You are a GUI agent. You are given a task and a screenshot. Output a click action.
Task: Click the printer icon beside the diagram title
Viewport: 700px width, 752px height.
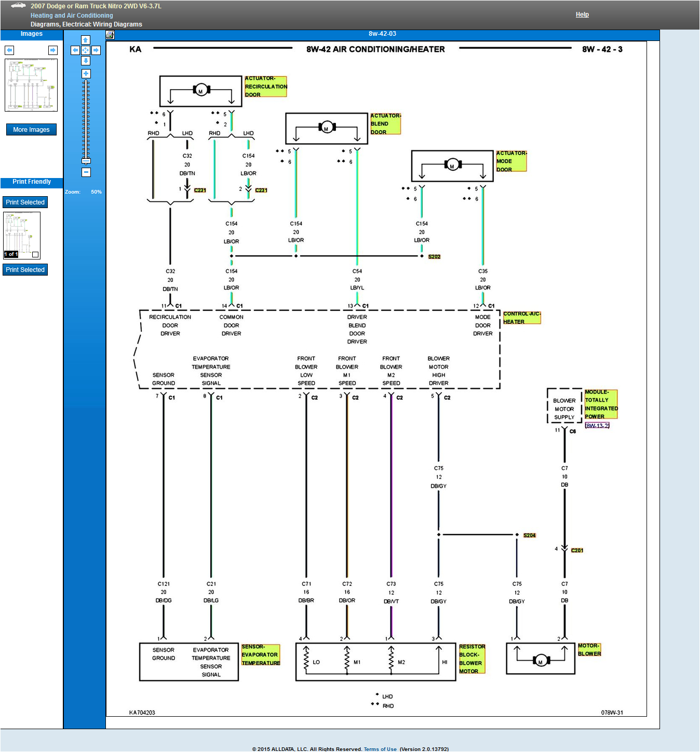click(x=110, y=35)
